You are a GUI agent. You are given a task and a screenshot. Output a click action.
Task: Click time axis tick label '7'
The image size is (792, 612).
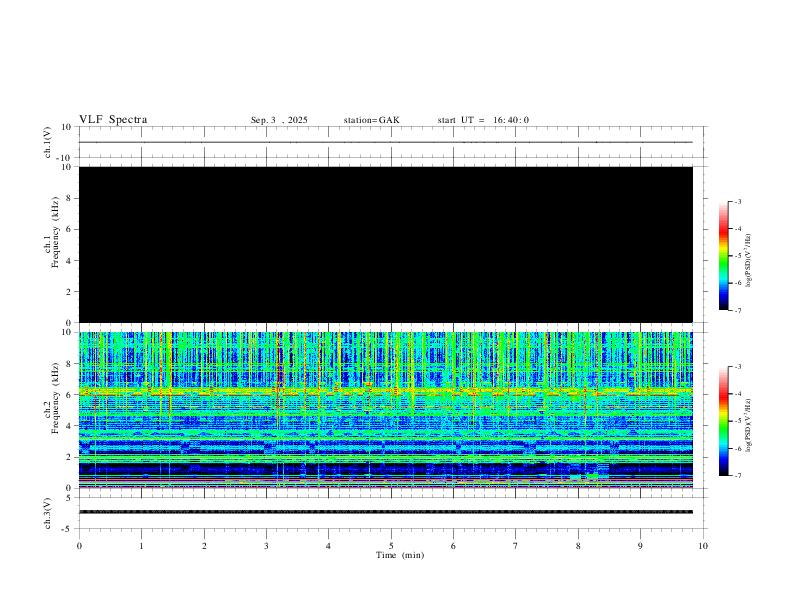516,546
